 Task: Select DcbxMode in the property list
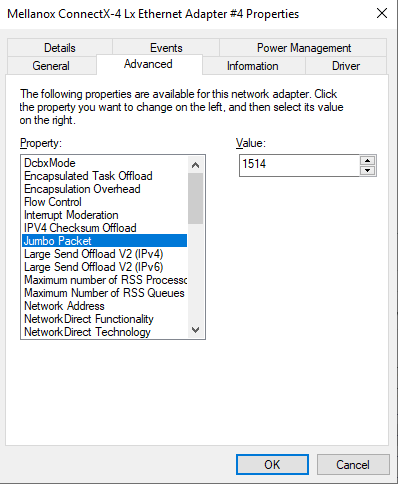click(104, 163)
